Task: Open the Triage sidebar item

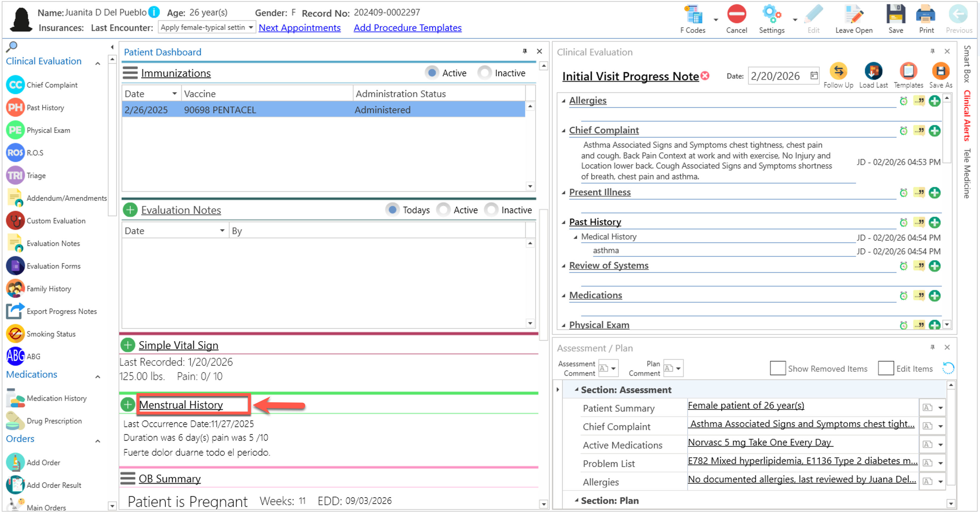Action: pyautogui.click(x=36, y=176)
